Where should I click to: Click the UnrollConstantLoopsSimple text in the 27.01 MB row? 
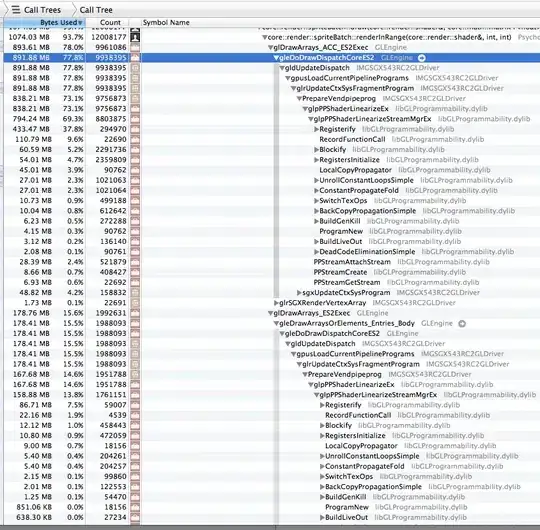pyautogui.click(x=366, y=180)
